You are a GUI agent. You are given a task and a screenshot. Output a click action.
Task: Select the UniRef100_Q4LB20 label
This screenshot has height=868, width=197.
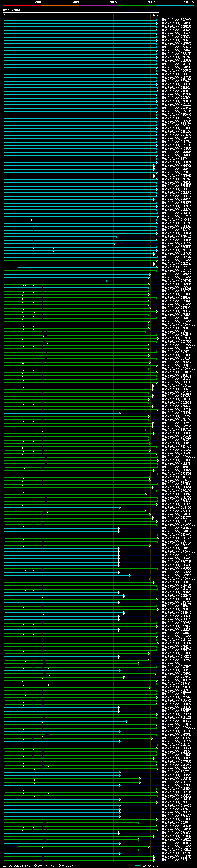tap(176, 88)
